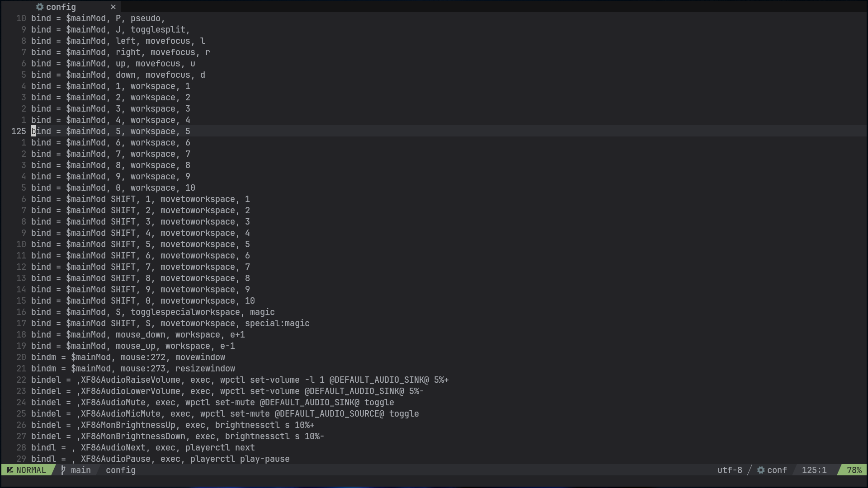Click line 'up, movefocus, u'
The height and width of the screenshot is (488, 868).
(x=113, y=63)
